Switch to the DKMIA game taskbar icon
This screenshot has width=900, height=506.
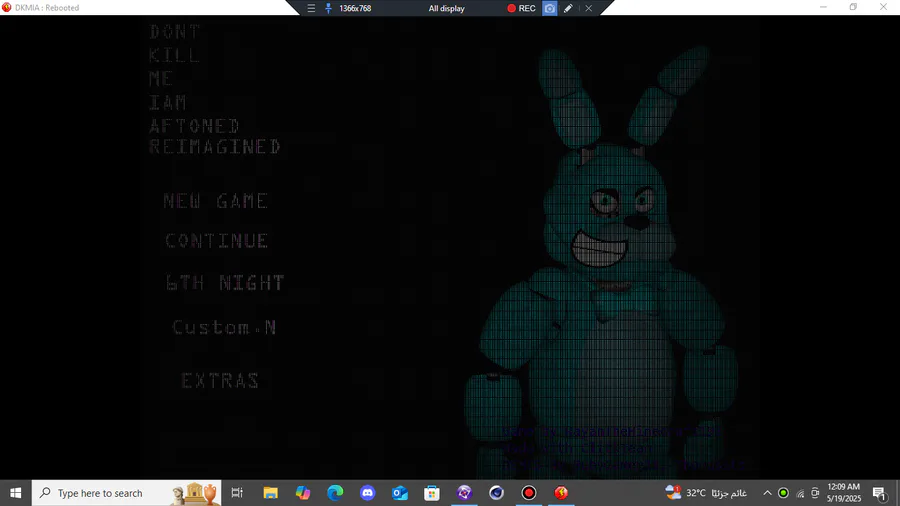561,493
